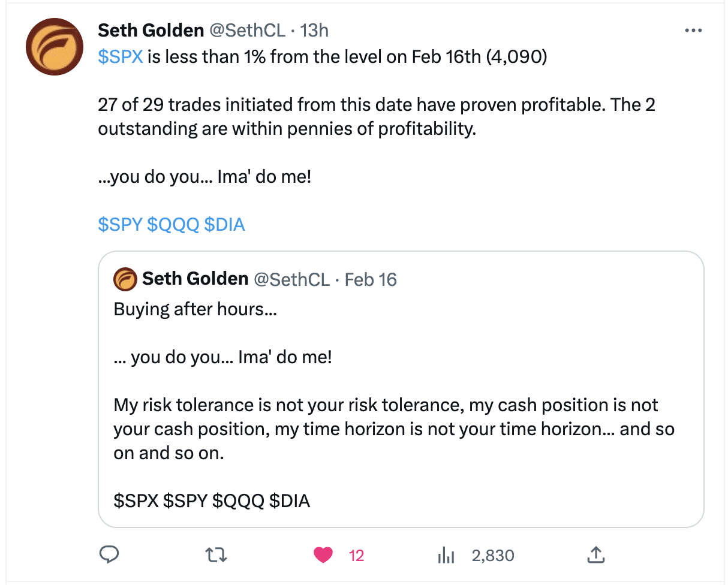Follow the $QQQ cashtag link
This screenshot has width=728, height=585.
[173, 225]
